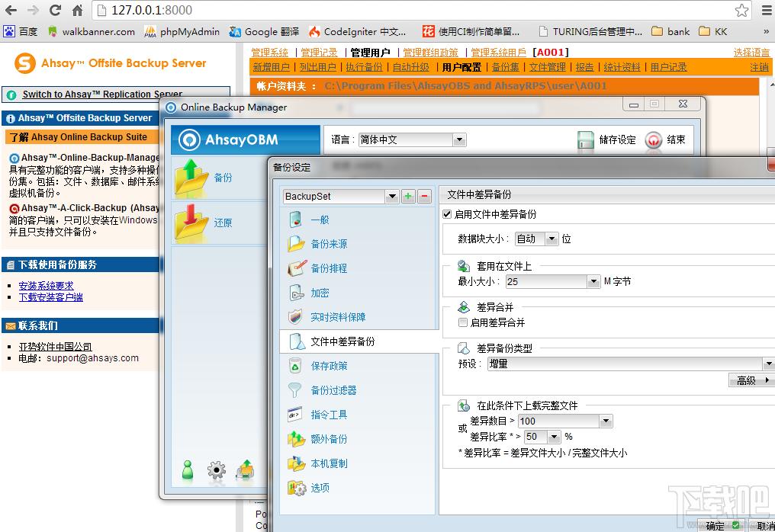Disable the 启用文件中差异备份 checkbox

coord(447,215)
